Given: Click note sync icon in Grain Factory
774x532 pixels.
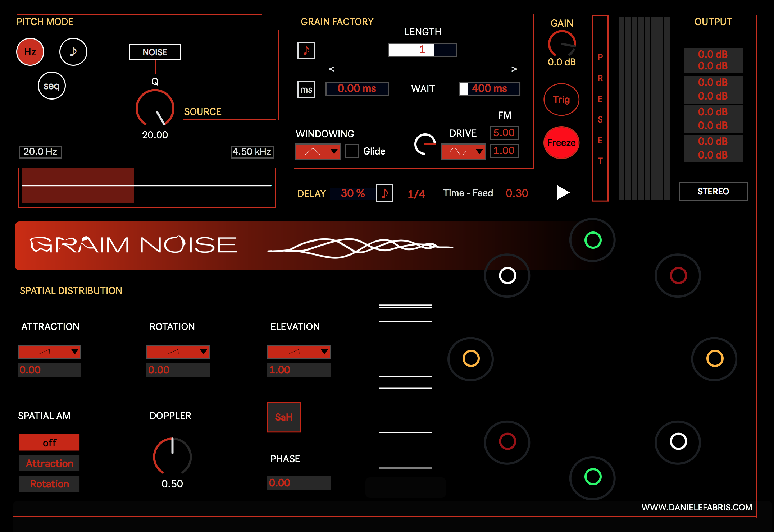Looking at the screenshot, I should coord(306,50).
